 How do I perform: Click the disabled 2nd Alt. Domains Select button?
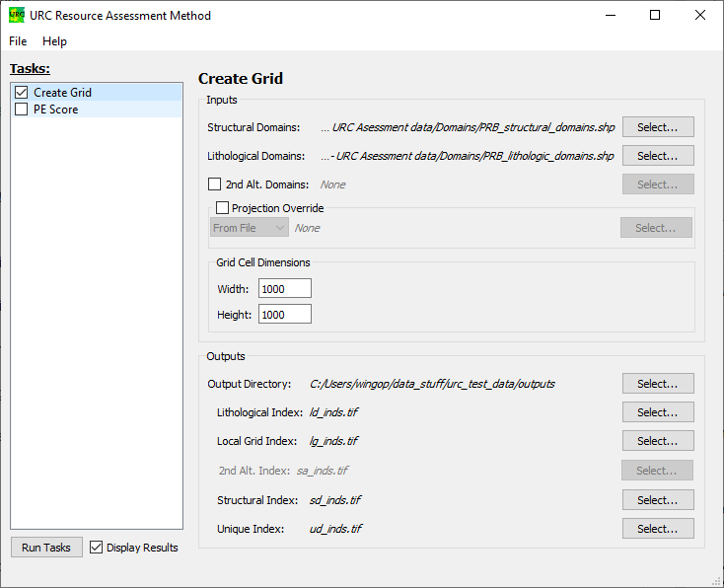pos(658,184)
